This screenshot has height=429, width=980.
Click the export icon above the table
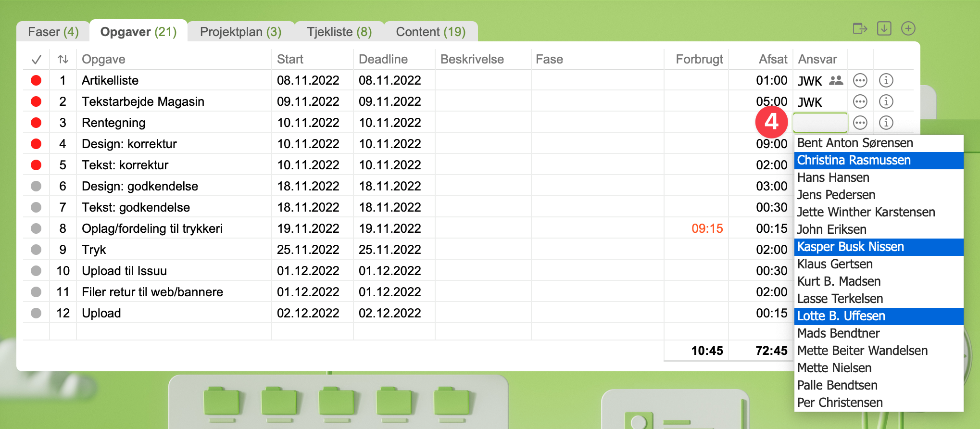(x=859, y=29)
